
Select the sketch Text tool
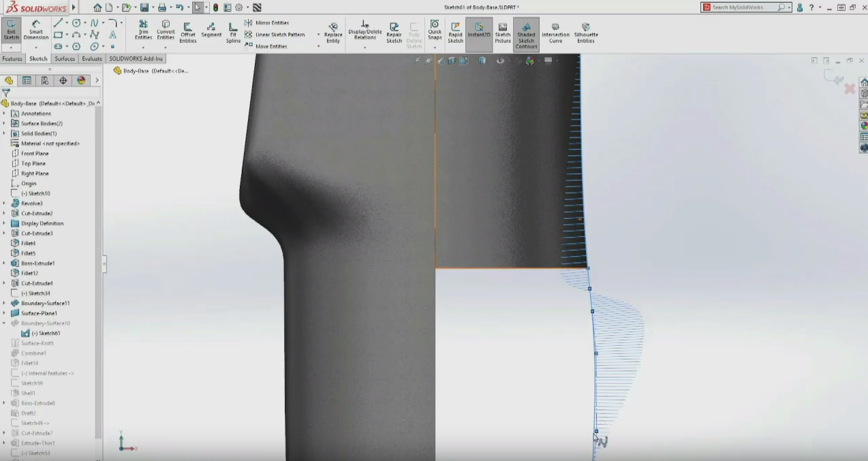(112, 35)
